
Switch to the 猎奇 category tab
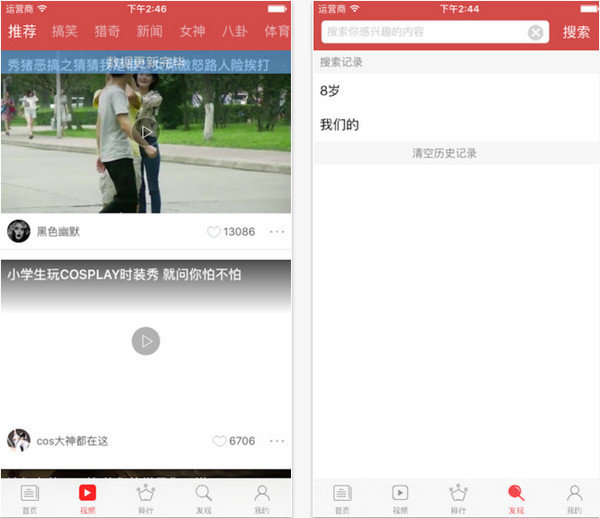pos(107,31)
